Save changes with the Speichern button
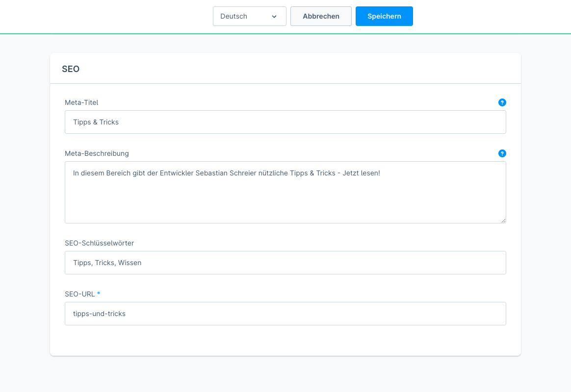This screenshot has width=571, height=392. pyautogui.click(x=384, y=16)
